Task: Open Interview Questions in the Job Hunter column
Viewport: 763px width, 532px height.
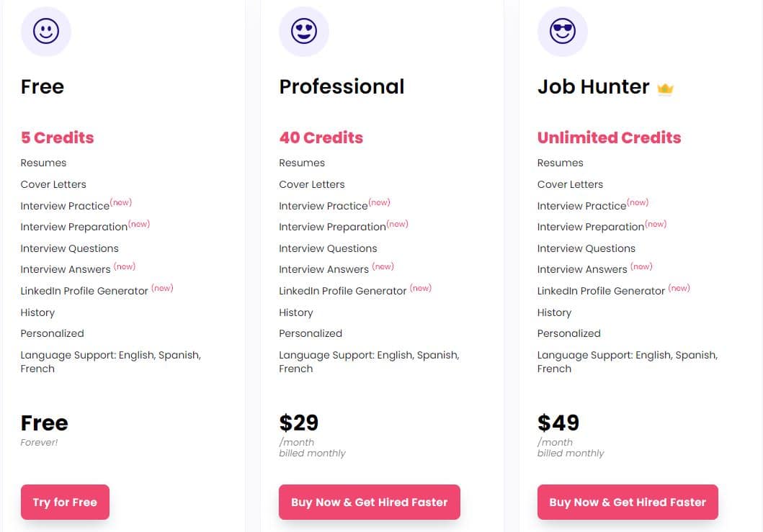Action: (x=586, y=248)
